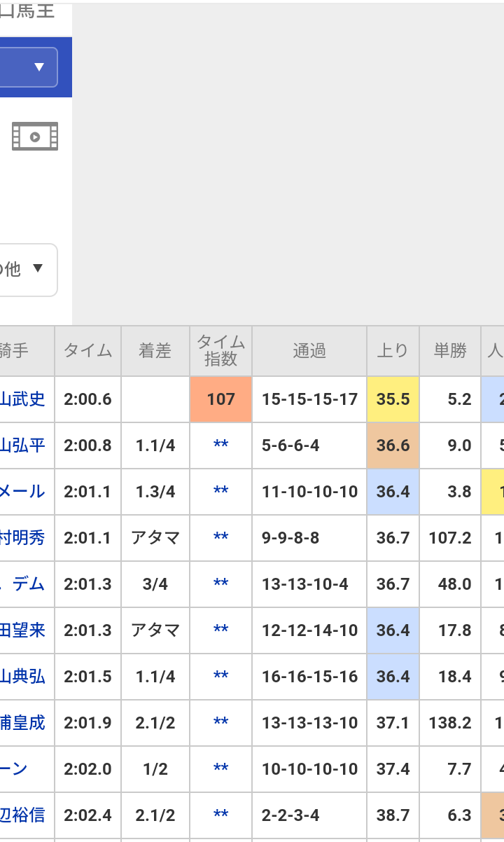Click the 単勝 column header
The height and width of the screenshot is (842, 504).
(x=450, y=351)
